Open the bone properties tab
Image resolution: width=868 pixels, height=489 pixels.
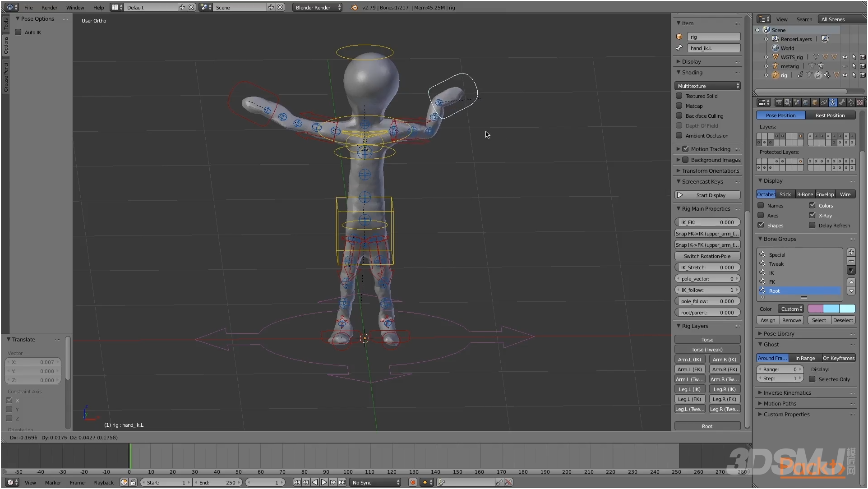(x=842, y=103)
